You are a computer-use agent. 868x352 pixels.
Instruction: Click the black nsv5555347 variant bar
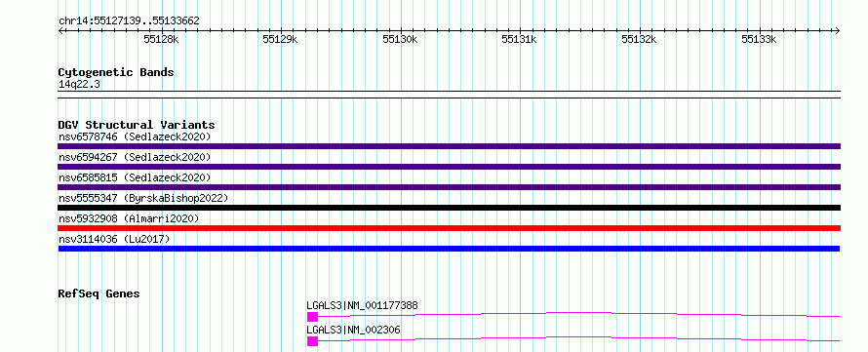pos(449,208)
